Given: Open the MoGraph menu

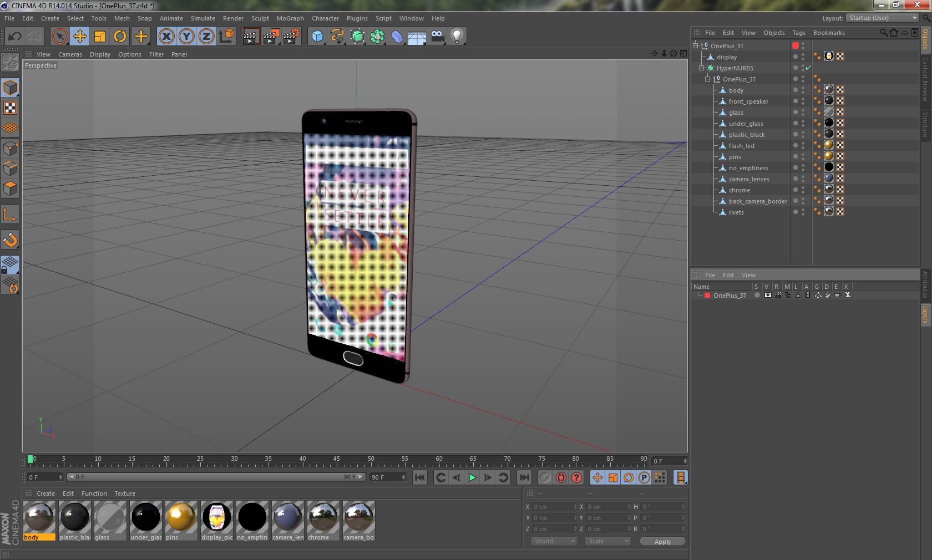Looking at the screenshot, I should (x=290, y=18).
